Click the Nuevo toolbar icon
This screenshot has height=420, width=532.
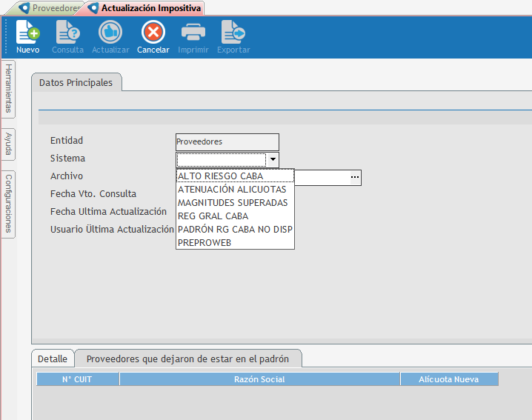click(27, 33)
